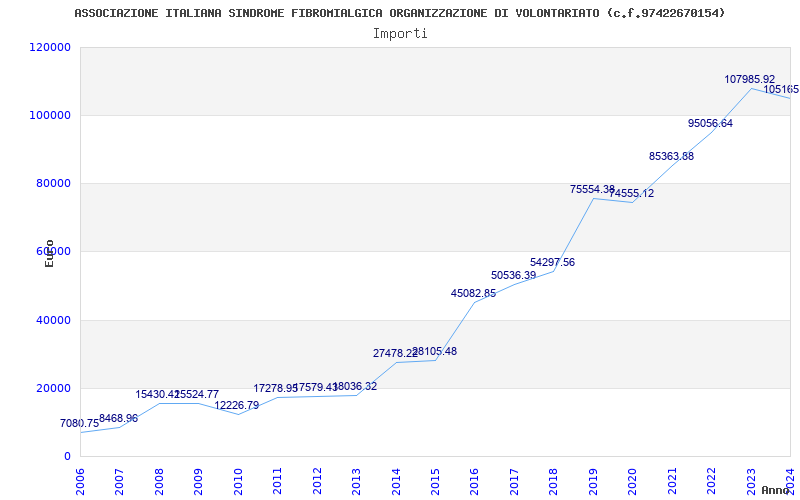Image resolution: width=800 pixels, height=500 pixels.
Task: Click the 2023 x-axis year label
Action: pos(751,482)
